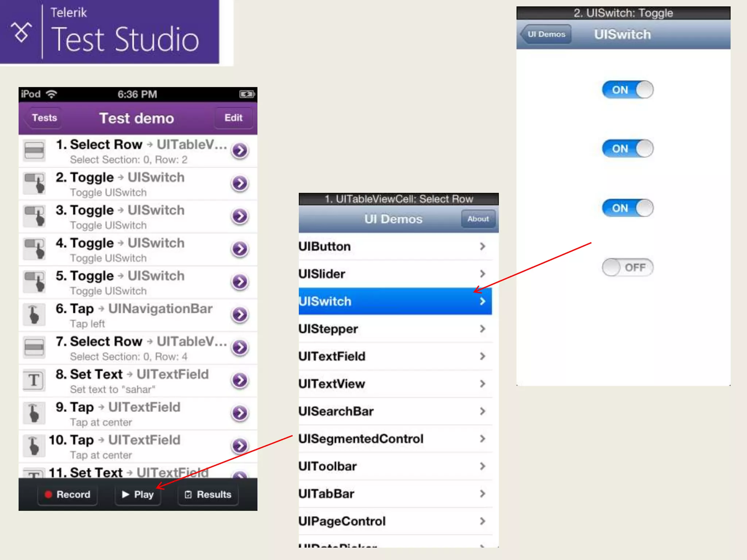Tap the About button in UI Demos
Screen dimensions: 747x560
coord(478,219)
